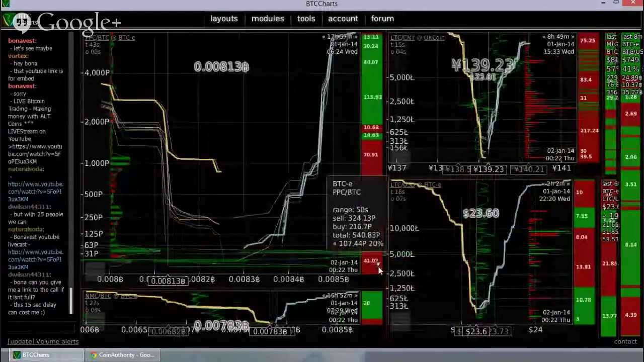Click the 40.07 green volume bar

(x=371, y=63)
